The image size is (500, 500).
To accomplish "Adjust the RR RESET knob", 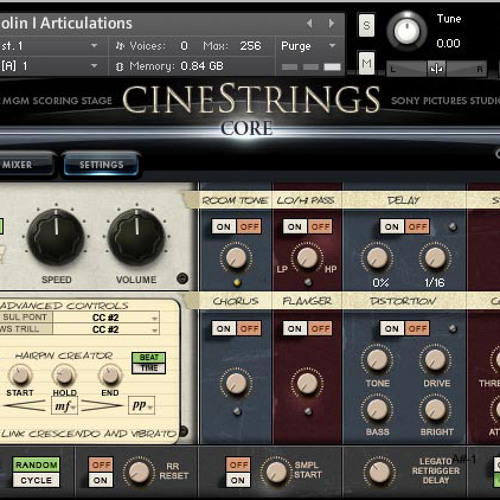I will click(138, 472).
